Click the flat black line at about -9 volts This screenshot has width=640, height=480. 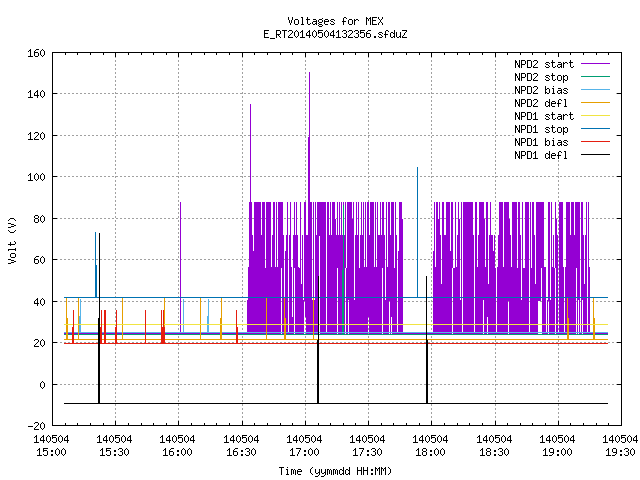point(336,403)
